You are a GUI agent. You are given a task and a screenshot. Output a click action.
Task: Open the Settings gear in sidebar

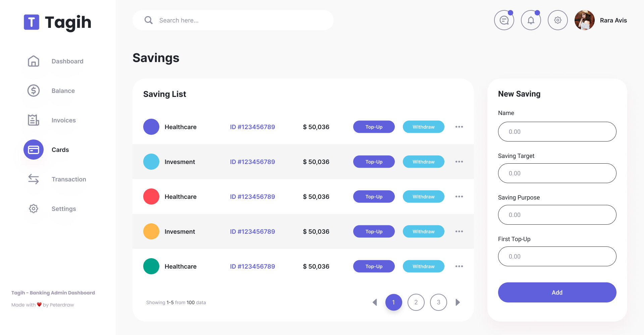click(33, 209)
